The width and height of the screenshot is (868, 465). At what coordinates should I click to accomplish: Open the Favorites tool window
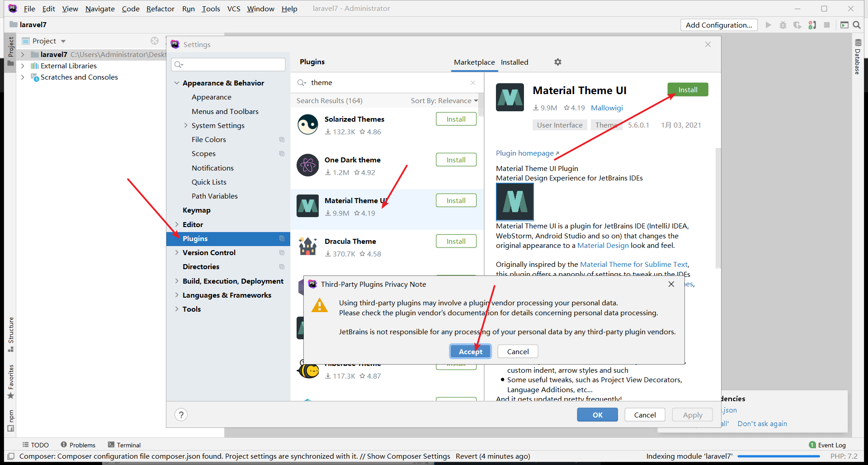tap(11, 382)
